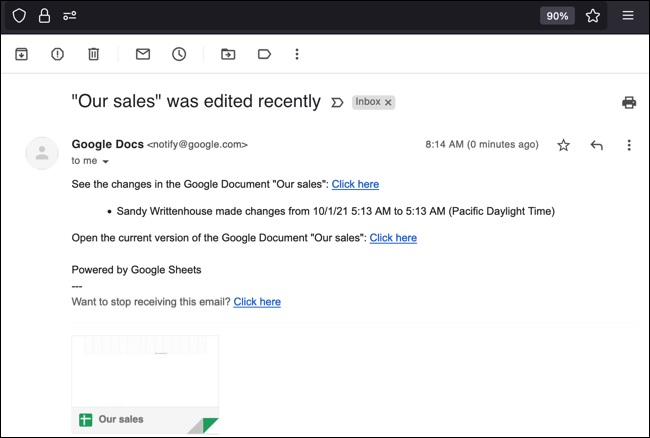
Task: Mark the email as unread
Action: 143,54
